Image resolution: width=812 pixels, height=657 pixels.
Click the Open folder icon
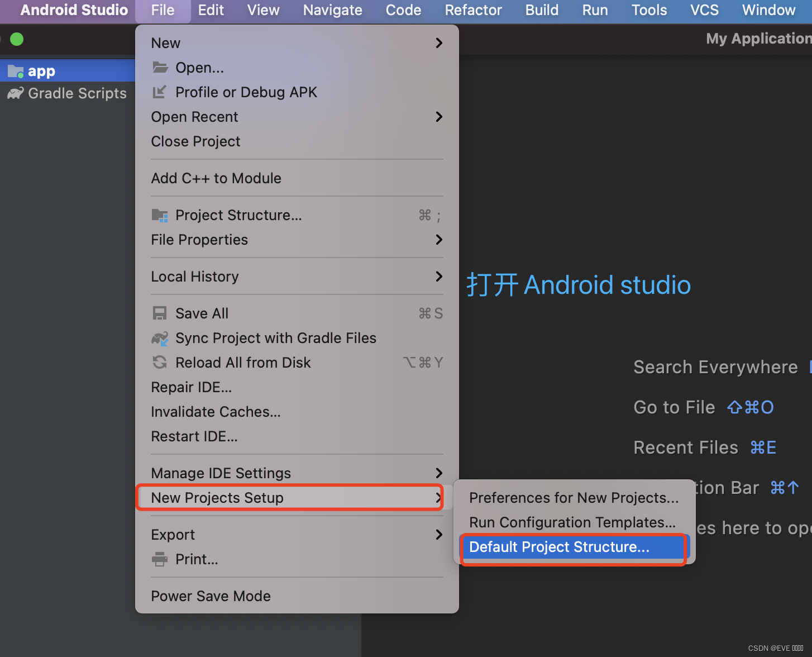coord(160,68)
